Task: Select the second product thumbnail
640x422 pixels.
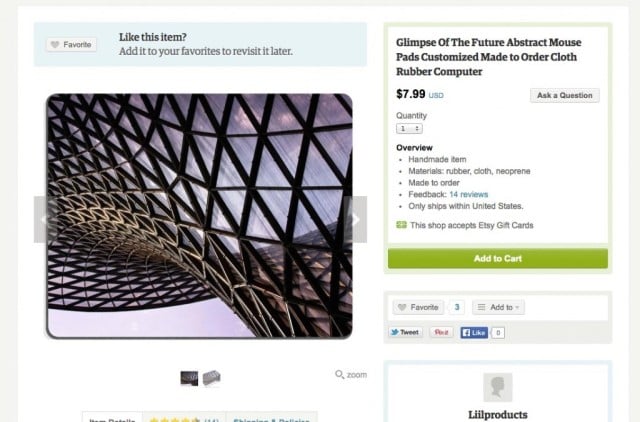Action: point(211,378)
